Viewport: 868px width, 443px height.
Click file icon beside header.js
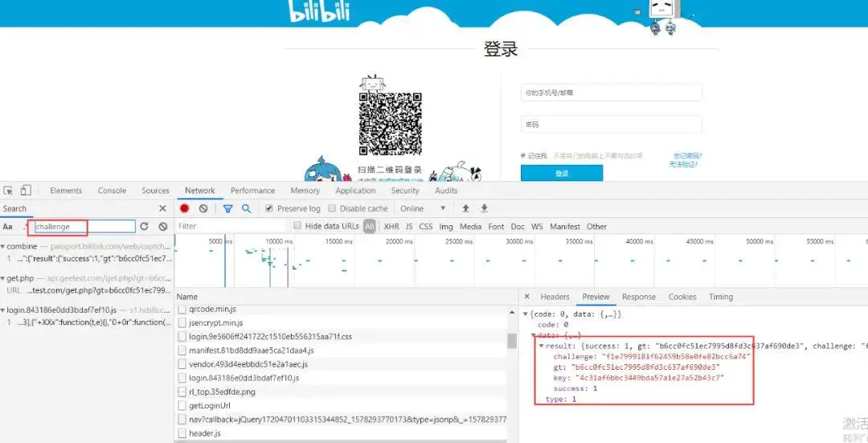tap(182, 433)
